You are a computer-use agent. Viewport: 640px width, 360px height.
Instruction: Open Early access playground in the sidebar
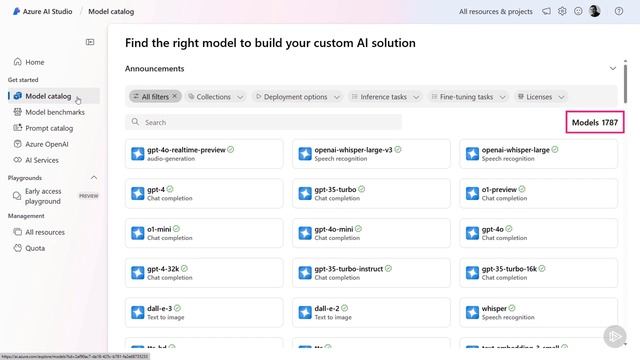coord(53,196)
